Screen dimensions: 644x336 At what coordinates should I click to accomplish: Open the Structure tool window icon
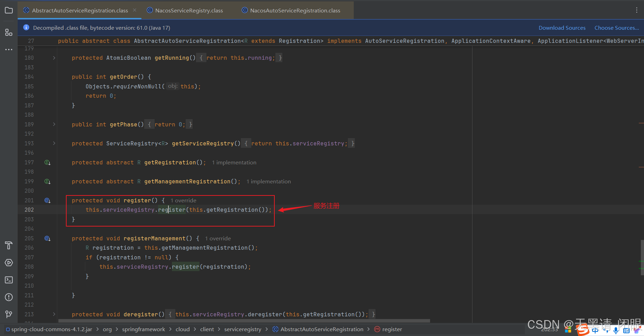[x=9, y=32]
